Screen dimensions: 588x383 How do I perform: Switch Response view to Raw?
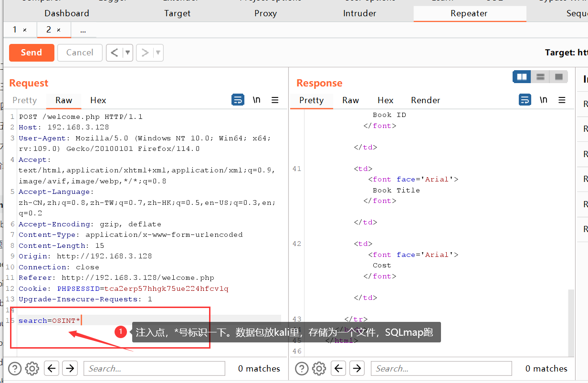(x=351, y=100)
